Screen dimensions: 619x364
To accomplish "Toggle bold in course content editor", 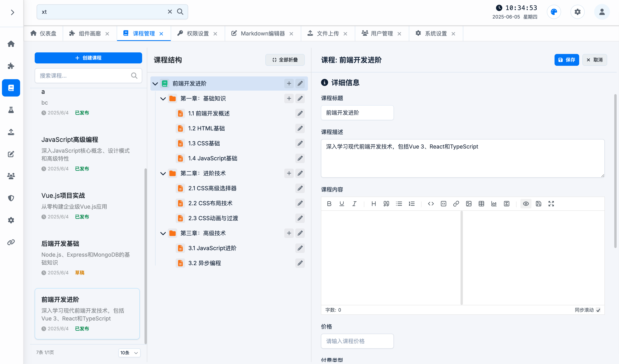I will point(329,204).
